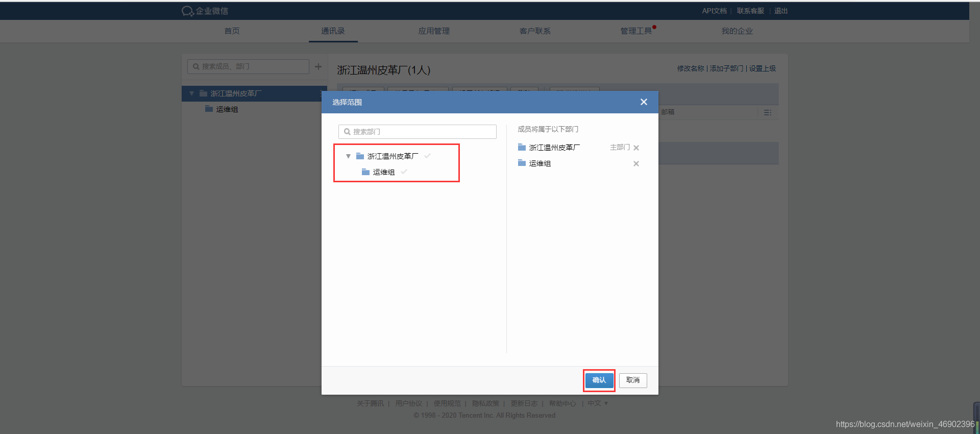
Task: Click the plus icon beside member search
Action: click(x=318, y=66)
